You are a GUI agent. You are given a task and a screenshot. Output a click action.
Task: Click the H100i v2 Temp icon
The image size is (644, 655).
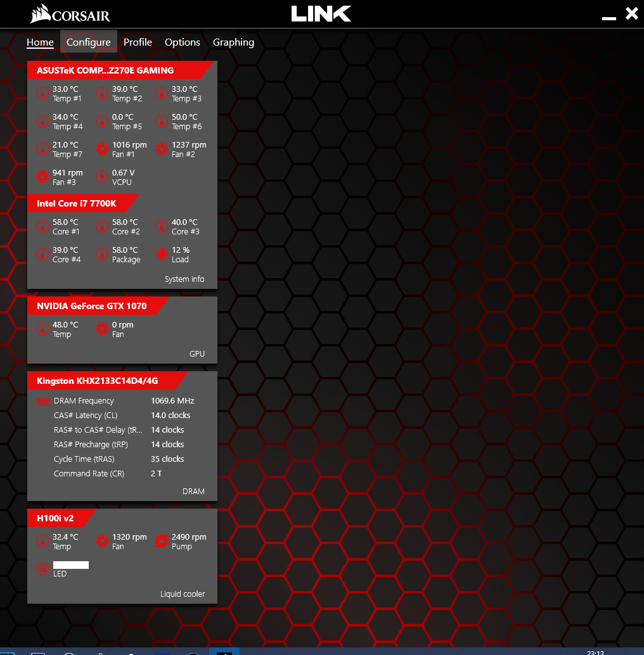point(42,542)
